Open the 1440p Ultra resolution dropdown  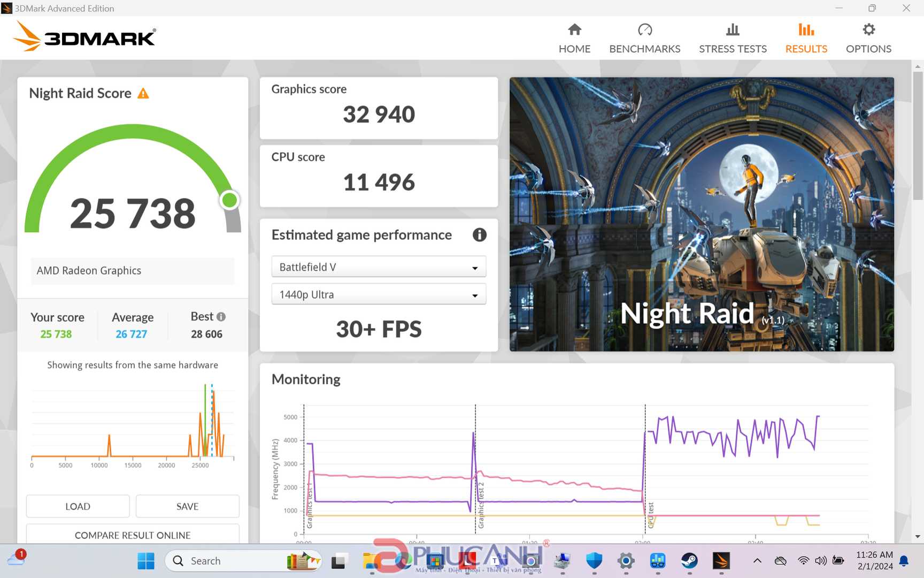[x=379, y=294]
